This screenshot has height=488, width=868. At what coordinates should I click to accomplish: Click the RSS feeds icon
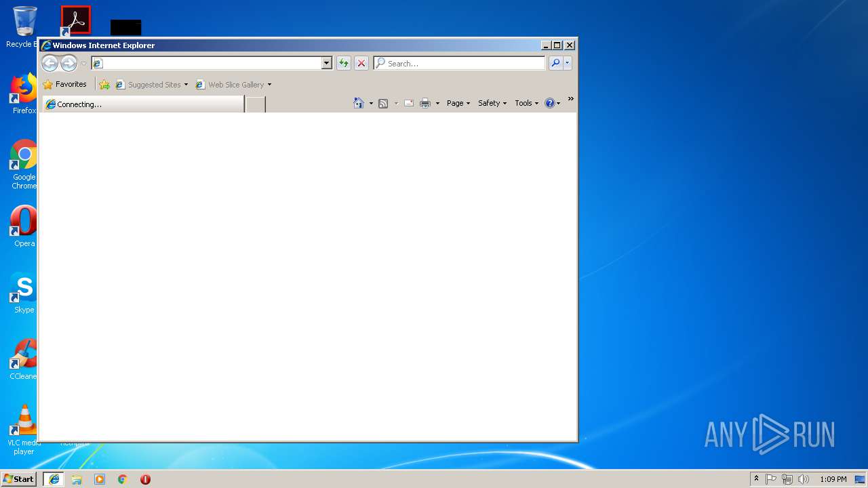coord(383,103)
